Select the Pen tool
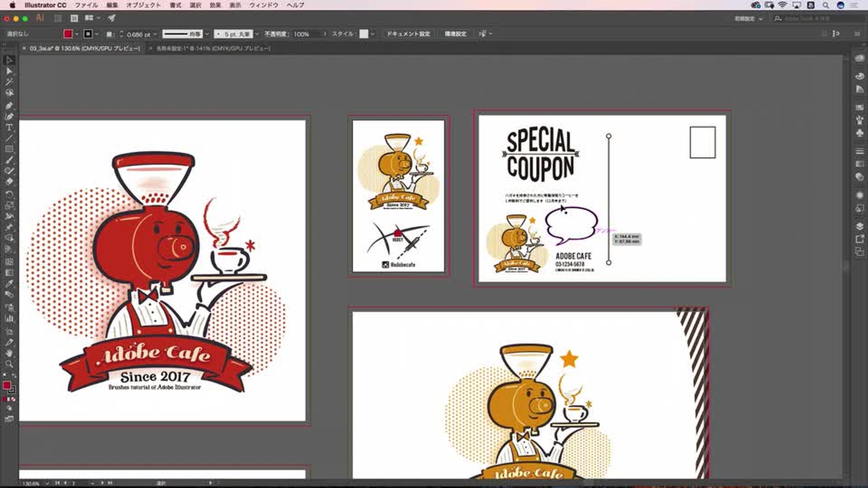The image size is (868, 488). pyautogui.click(x=9, y=105)
